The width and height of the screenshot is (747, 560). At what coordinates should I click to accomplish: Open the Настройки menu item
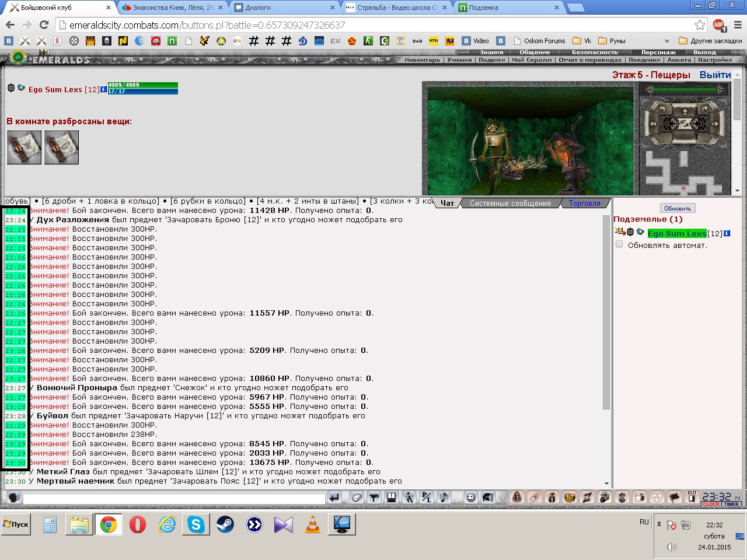point(715,60)
